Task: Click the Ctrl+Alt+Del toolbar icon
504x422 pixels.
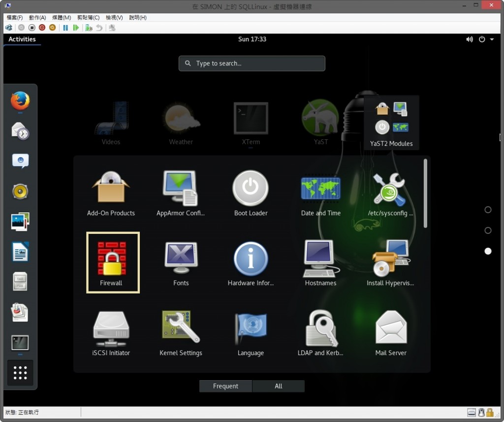Action: pyautogui.click(x=9, y=28)
